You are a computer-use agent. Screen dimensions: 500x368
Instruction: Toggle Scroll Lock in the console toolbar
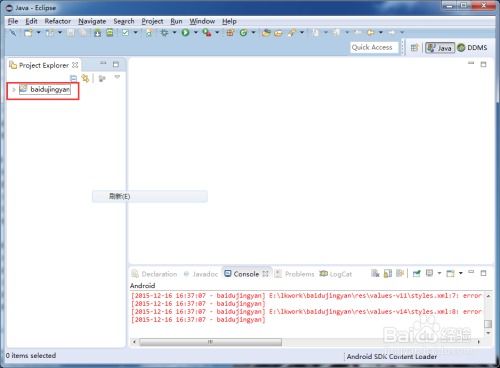(x=388, y=274)
